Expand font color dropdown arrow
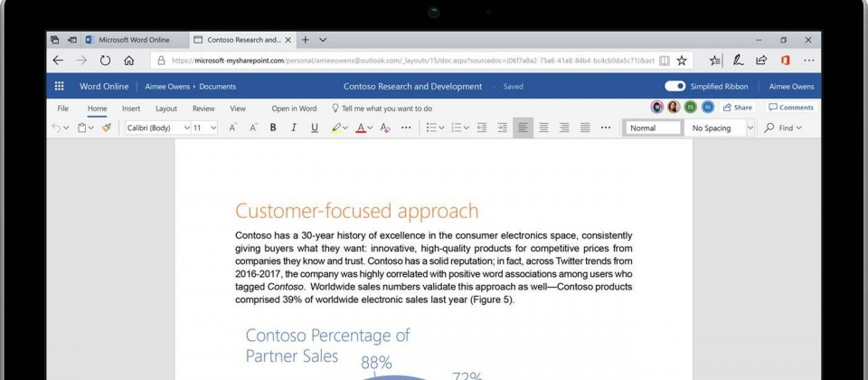Viewport: 868px width, 380px height. [370, 128]
